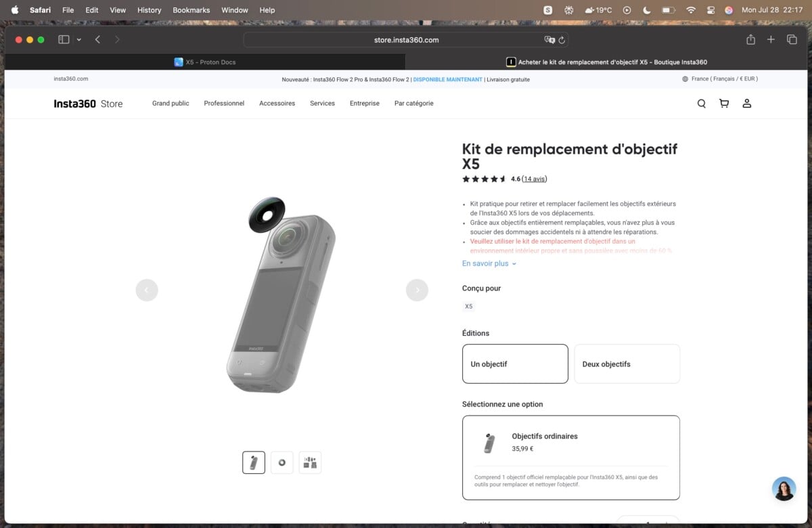
Task: Open the "14 avis" reviews link
Action: point(535,179)
